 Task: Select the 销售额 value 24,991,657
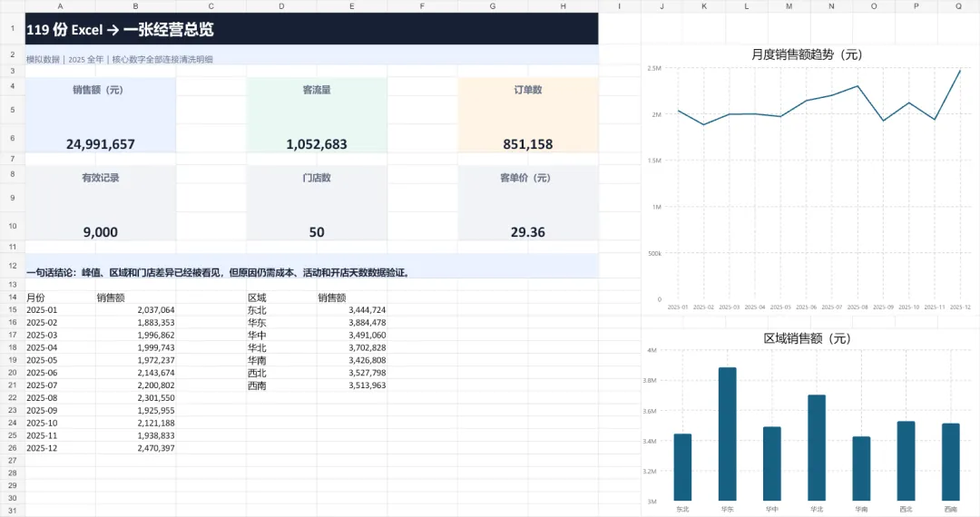tap(101, 144)
